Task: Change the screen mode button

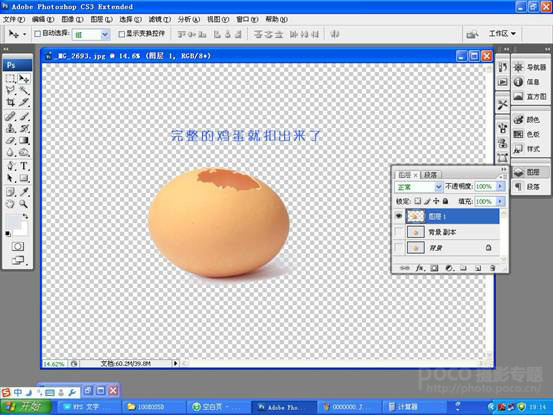Action: point(18,261)
